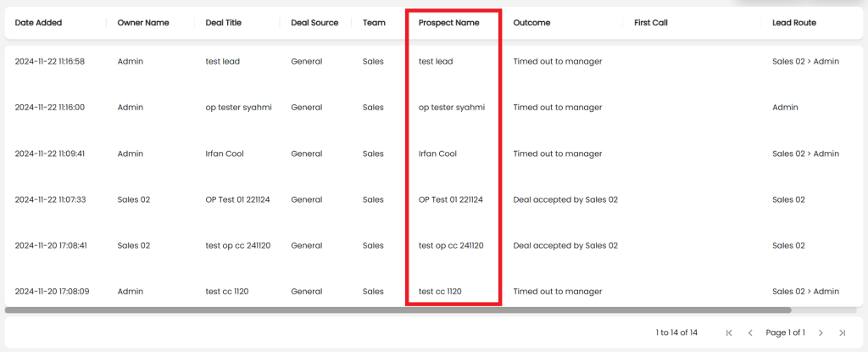Click the Deal Title column header
The height and width of the screenshot is (352, 868).
(x=224, y=23)
